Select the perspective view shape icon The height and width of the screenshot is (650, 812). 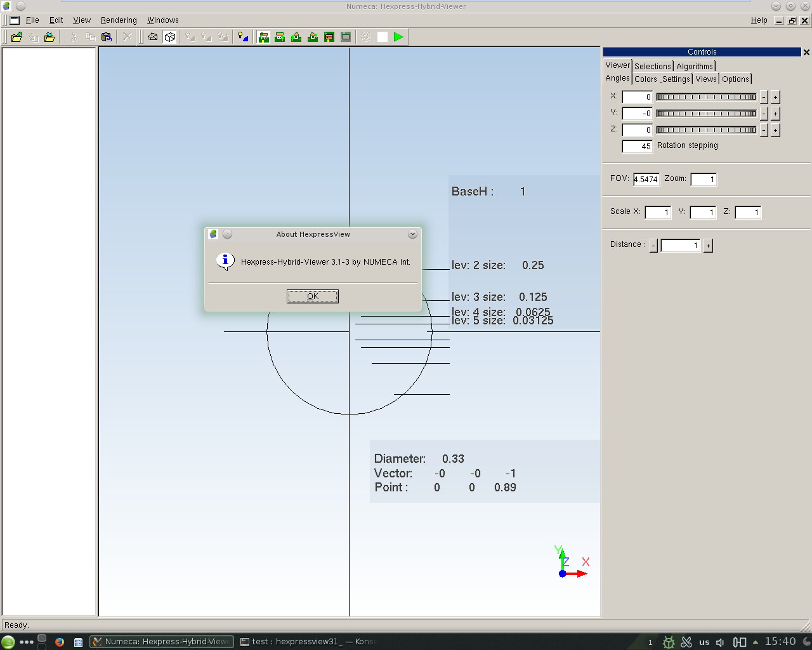click(153, 37)
